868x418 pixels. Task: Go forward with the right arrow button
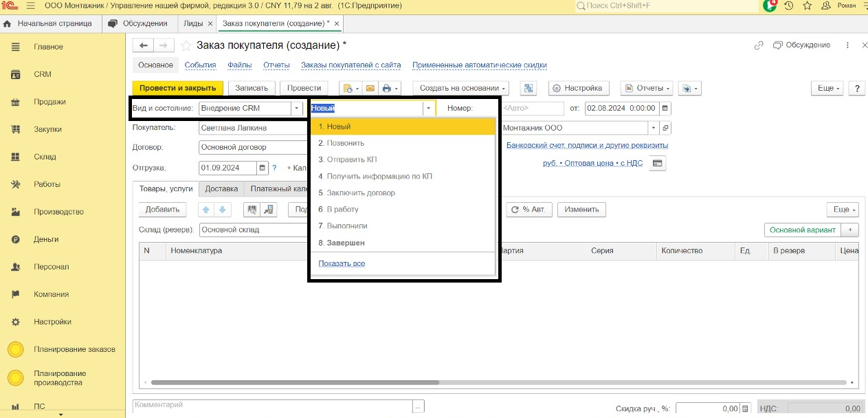[x=163, y=45]
